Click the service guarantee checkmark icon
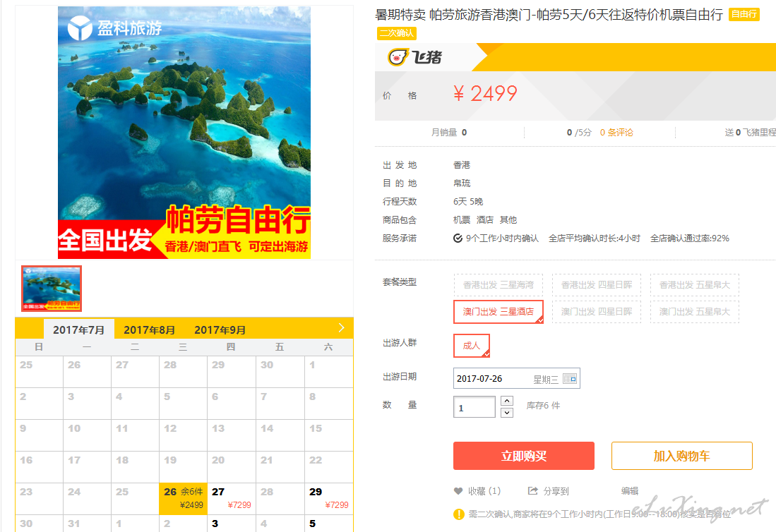This screenshot has height=532, width=776. coord(458,238)
